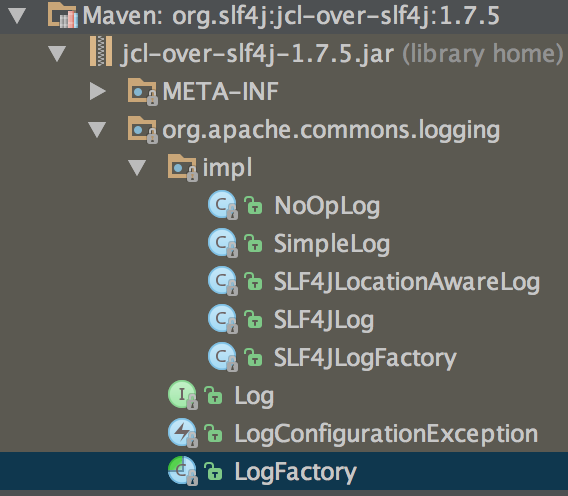This screenshot has width=568, height=496.
Task: Click the green public lock icon beside Log
Action: coord(213,395)
